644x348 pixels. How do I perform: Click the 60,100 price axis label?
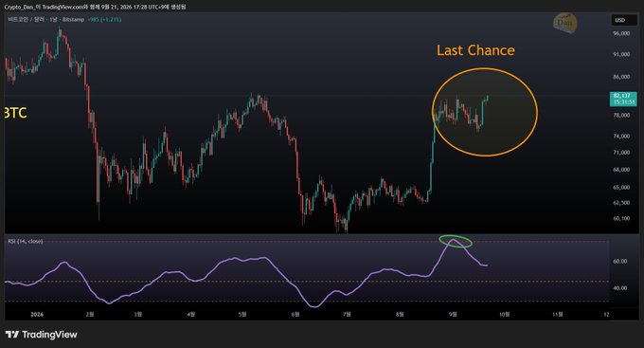[621, 218]
